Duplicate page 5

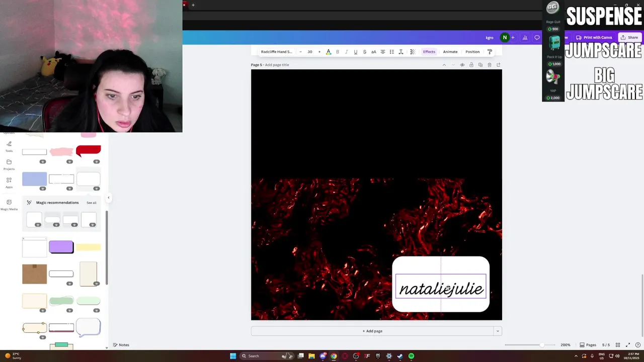[x=480, y=65]
